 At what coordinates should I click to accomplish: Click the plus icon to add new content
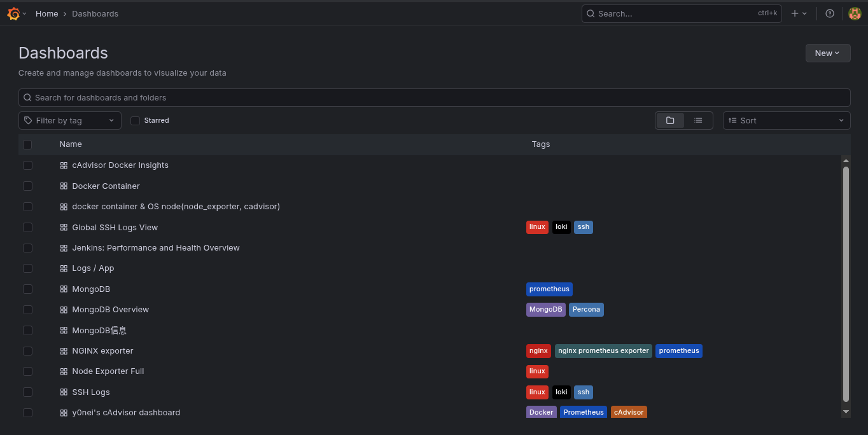click(795, 13)
